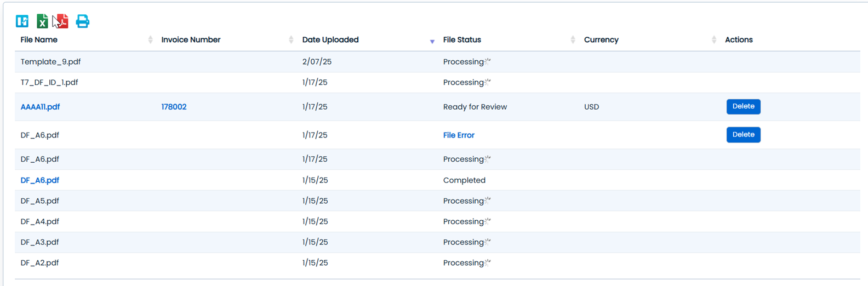
Task: Click the Invoice Number column sort arrows
Action: point(291,39)
